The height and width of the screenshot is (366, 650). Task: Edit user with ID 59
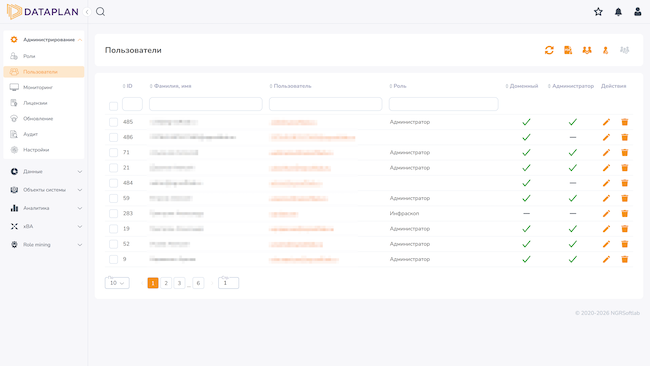[x=606, y=198]
